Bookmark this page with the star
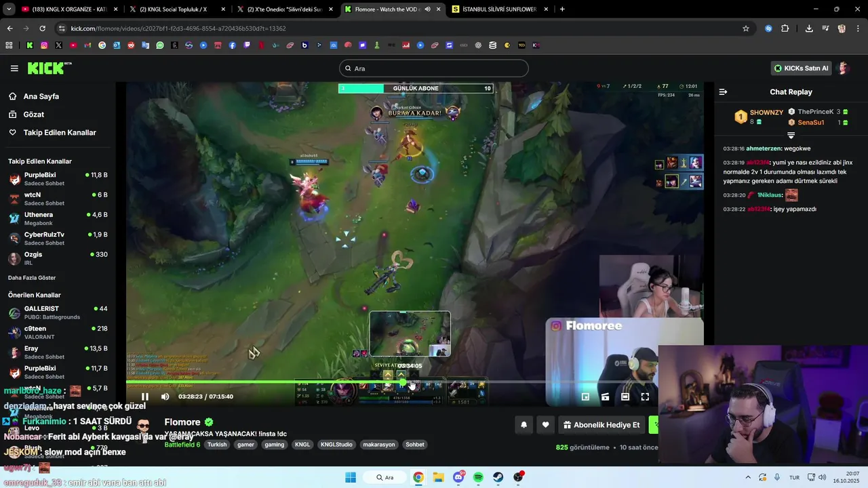Screen dimensions: 868x488 [x=746, y=28]
